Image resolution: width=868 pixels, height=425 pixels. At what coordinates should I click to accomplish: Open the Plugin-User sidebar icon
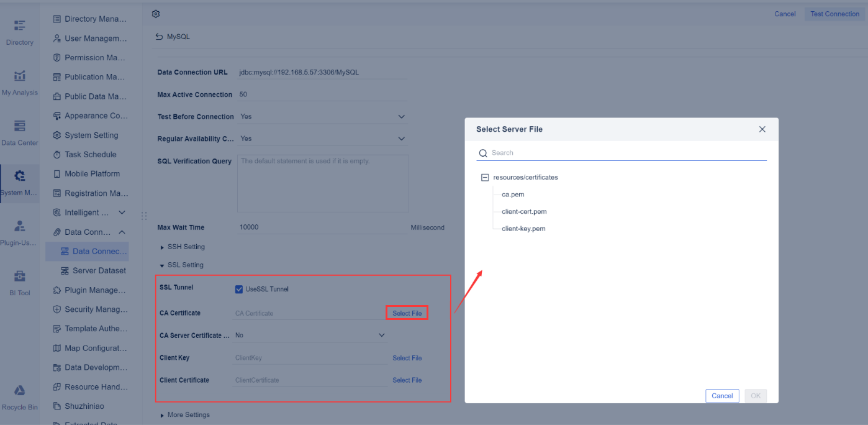pos(19,231)
